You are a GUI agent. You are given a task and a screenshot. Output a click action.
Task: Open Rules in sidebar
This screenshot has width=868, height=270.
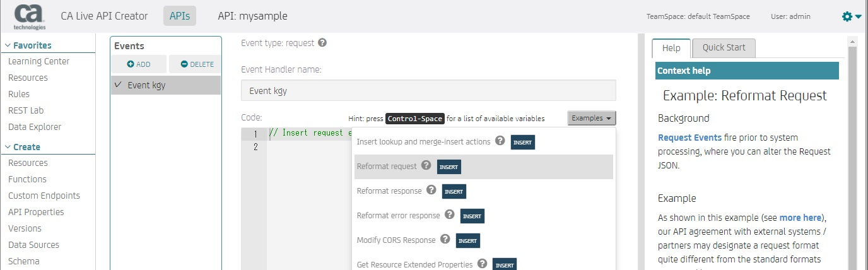(19, 94)
